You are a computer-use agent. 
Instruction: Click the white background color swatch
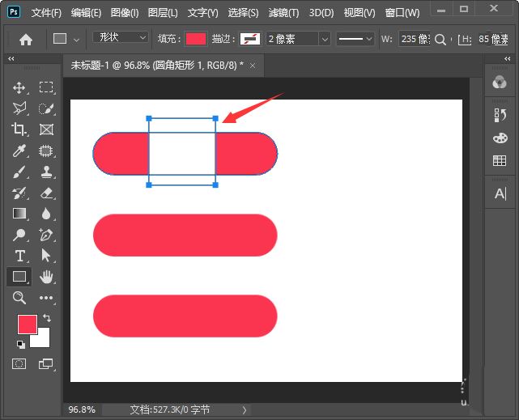[x=42, y=339]
